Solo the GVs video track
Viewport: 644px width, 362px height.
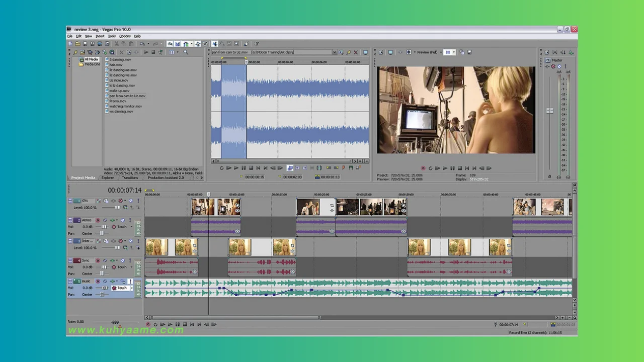[138, 201]
